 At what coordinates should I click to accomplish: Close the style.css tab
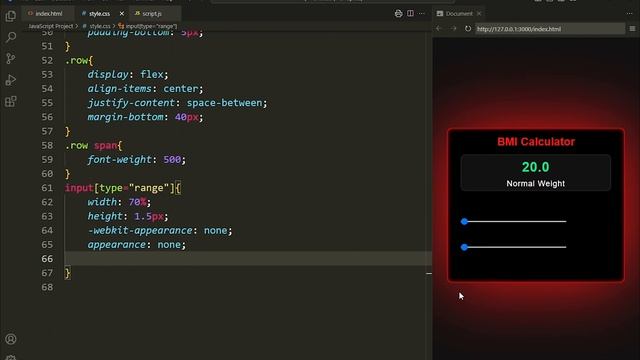point(122,13)
